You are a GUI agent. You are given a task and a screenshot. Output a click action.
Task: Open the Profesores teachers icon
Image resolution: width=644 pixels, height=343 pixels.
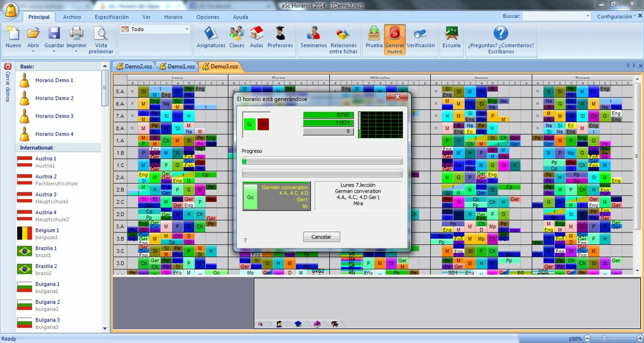(x=280, y=33)
